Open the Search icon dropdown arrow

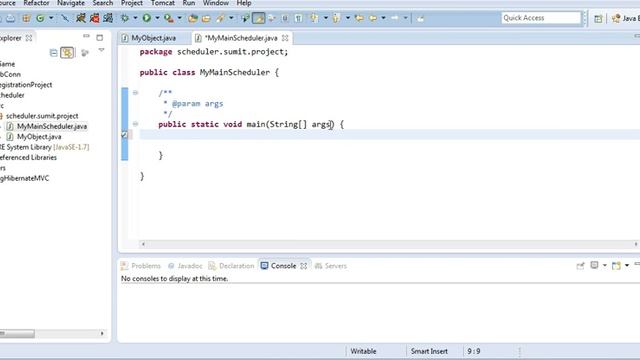231,18
